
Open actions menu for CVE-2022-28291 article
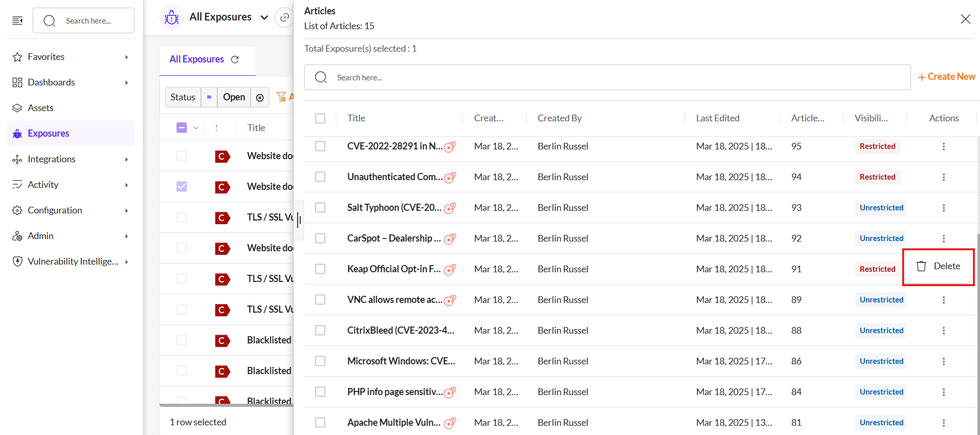[x=944, y=146]
